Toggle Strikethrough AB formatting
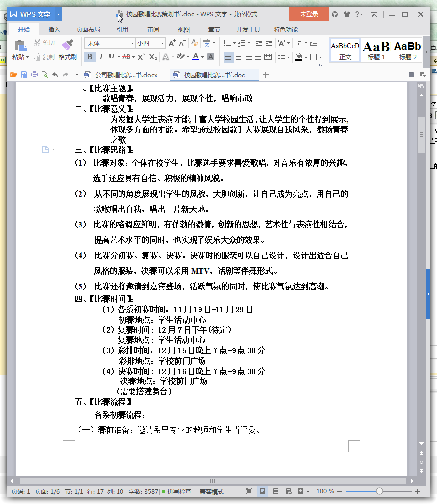 [x=126, y=57]
